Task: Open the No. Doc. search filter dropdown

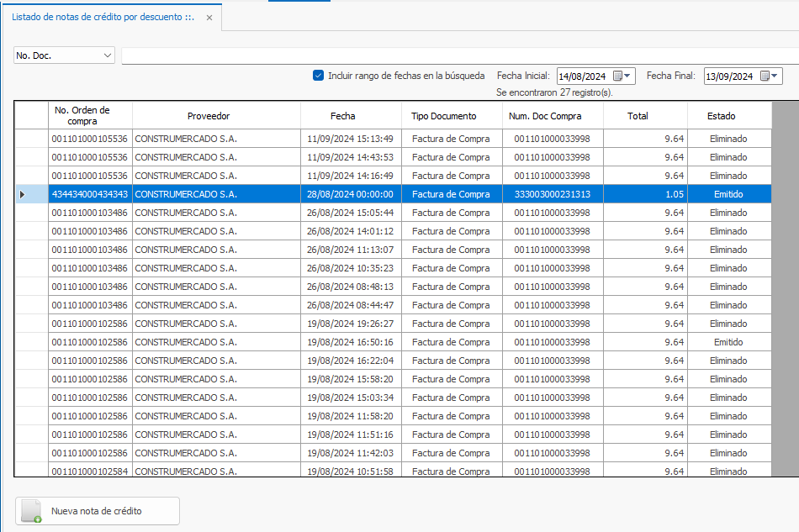Action: click(107, 55)
